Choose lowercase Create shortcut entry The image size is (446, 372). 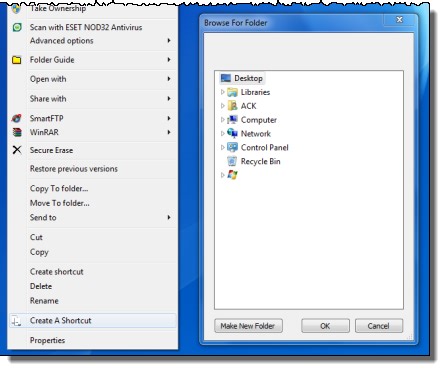(x=57, y=272)
